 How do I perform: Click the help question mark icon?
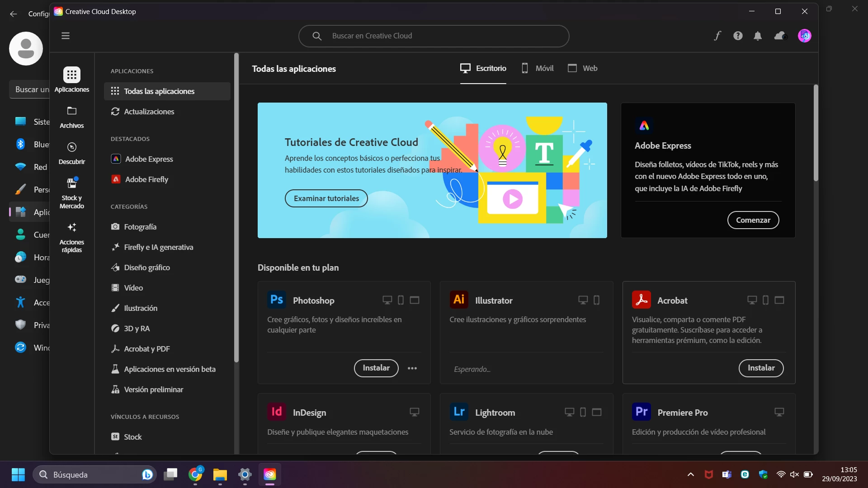coord(738,36)
